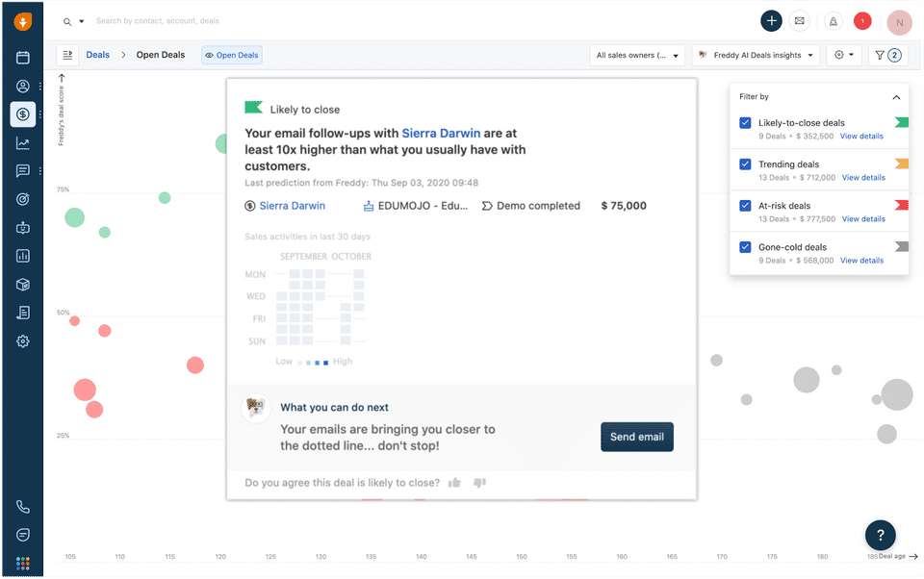Click EDUMOJO account name

click(x=423, y=206)
